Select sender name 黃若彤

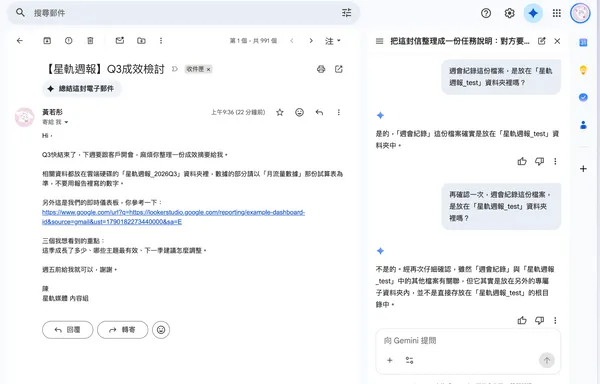coord(52,112)
